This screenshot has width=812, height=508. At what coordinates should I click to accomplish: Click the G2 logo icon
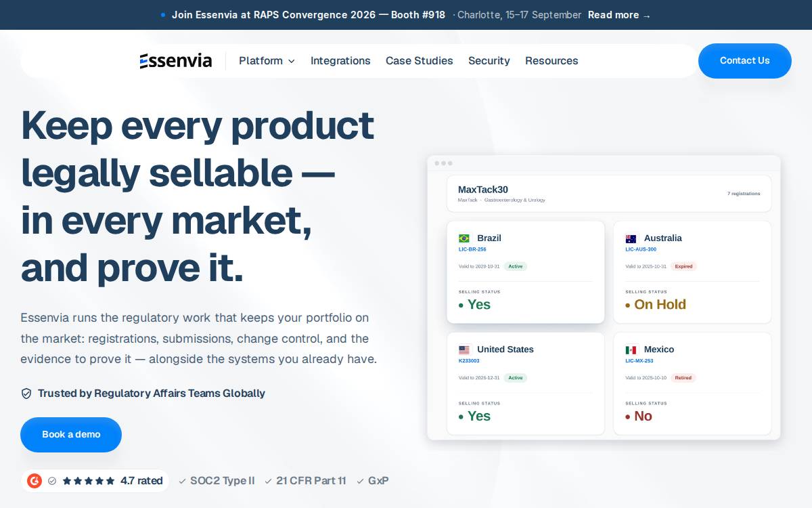coord(35,481)
